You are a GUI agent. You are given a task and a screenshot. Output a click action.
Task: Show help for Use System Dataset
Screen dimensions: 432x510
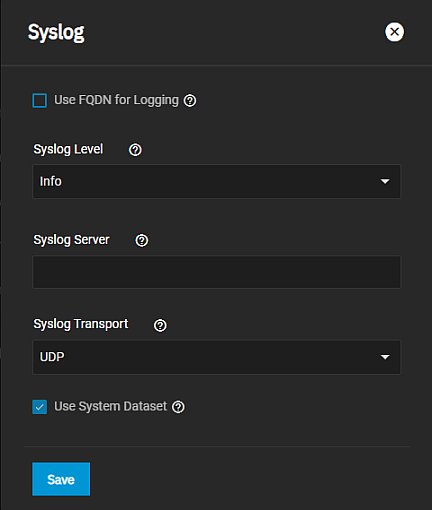178,407
